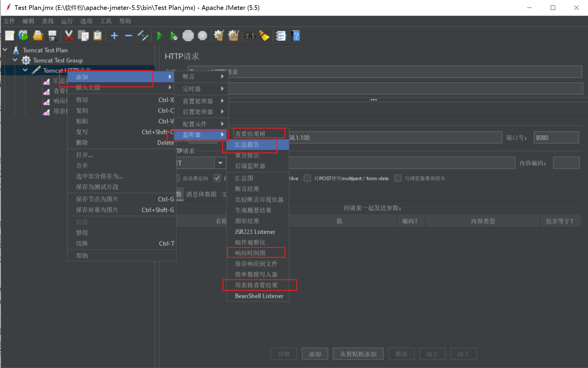Screen dimensions: 588x368
Task: Click the New test plan icon
Action: (10, 36)
